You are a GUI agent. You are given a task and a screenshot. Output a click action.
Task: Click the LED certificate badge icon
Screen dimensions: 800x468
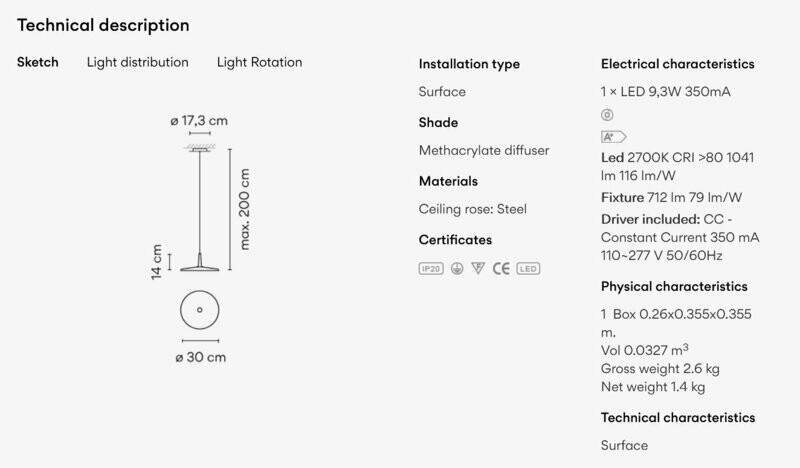(528, 268)
